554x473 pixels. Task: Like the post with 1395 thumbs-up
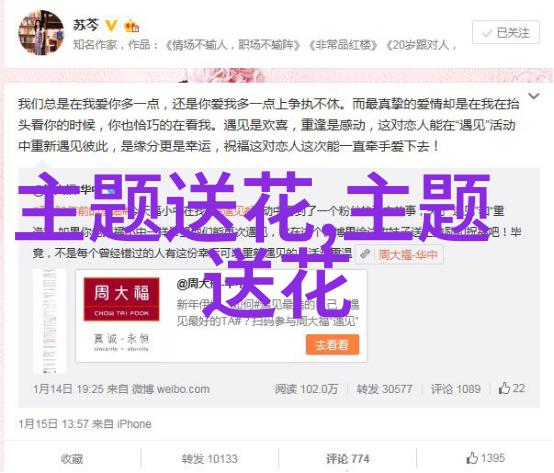pos(485,458)
